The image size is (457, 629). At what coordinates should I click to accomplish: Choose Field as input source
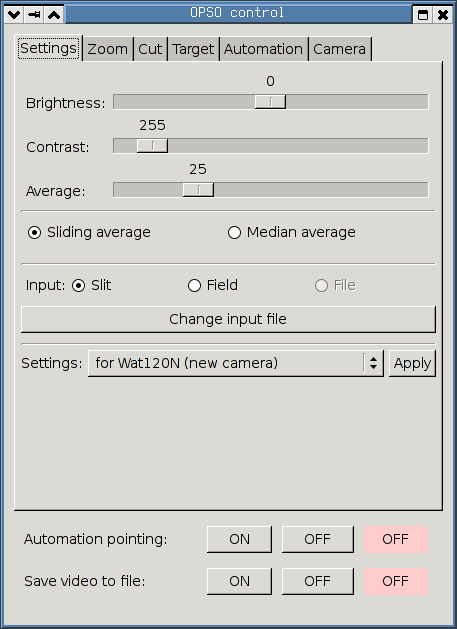point(194,286)
